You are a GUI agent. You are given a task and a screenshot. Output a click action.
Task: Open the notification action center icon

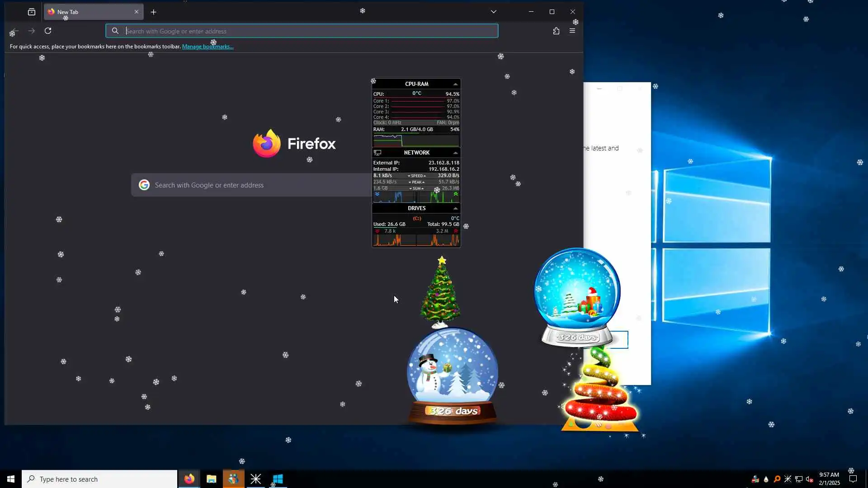(853, 479)
